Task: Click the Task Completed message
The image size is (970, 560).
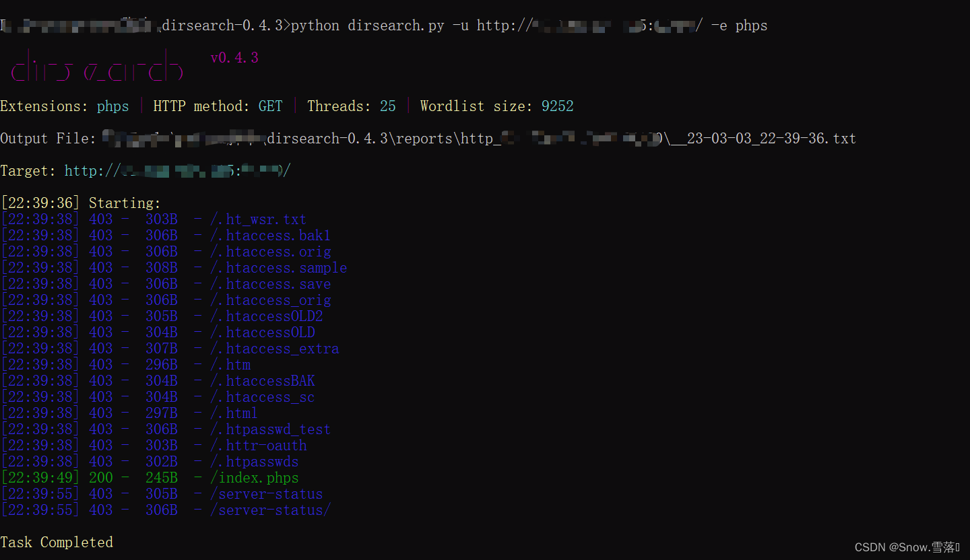Action: point(57,542)
